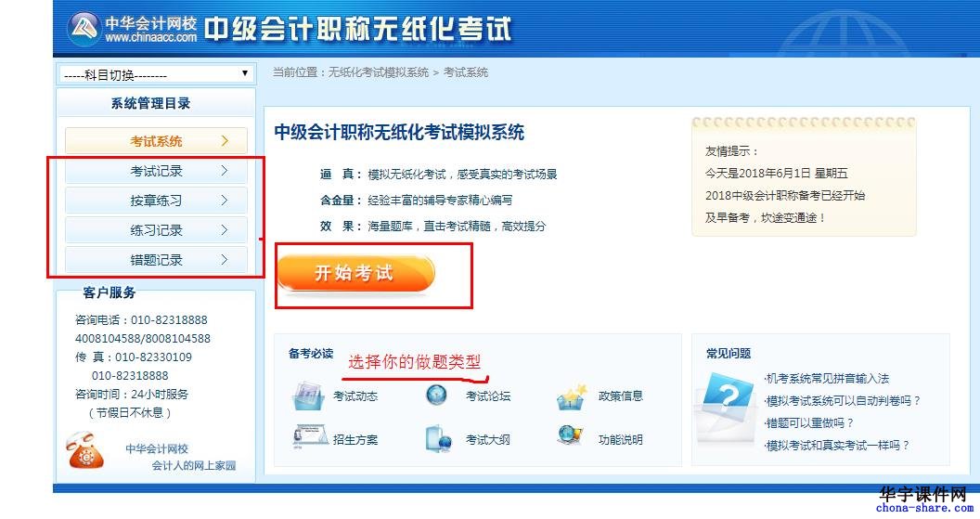Click the 功能说明 globe icon
The image size is (980, 519).
click(x=570, y=435)
